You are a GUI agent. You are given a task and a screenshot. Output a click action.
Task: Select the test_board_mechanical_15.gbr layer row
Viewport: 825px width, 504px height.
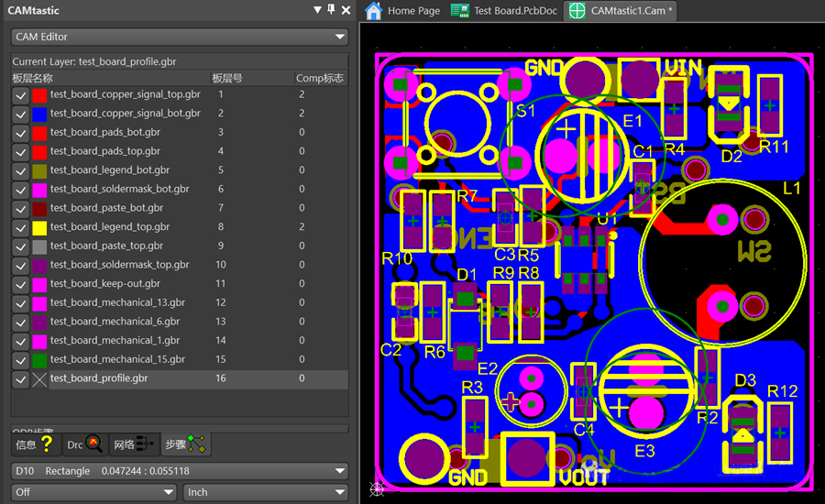point(117,359)
